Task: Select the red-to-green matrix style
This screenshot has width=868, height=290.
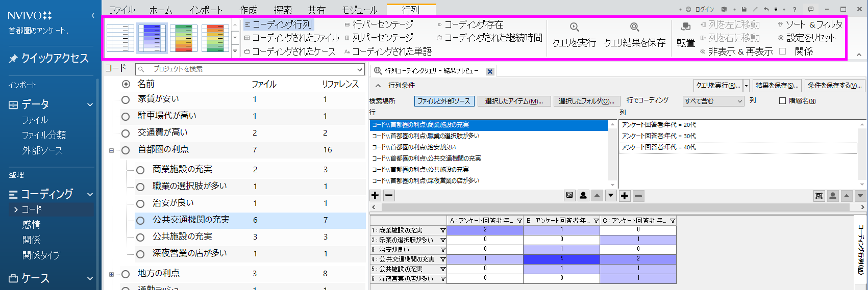Action: pos(215,38)
